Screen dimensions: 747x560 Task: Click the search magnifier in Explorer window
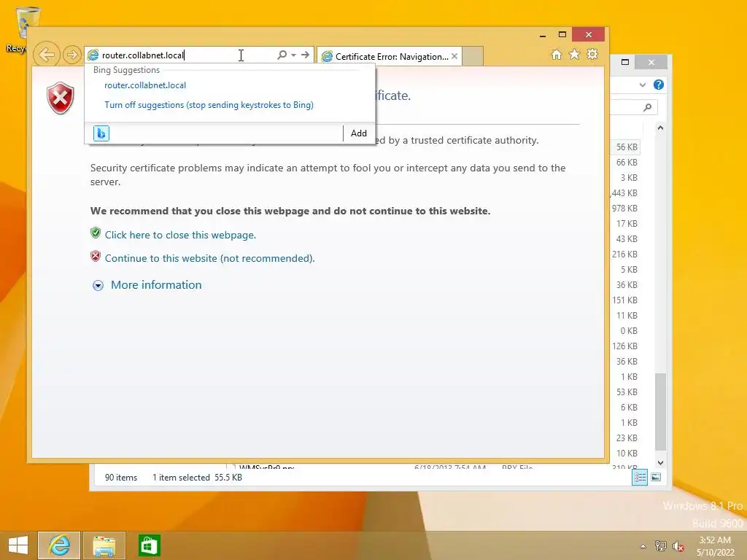coord(648,108)
